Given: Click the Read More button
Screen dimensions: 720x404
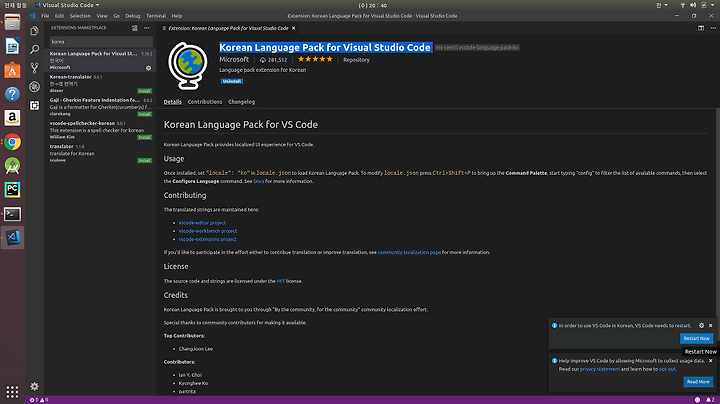Looking at the screenshot, I should point(698,382).
